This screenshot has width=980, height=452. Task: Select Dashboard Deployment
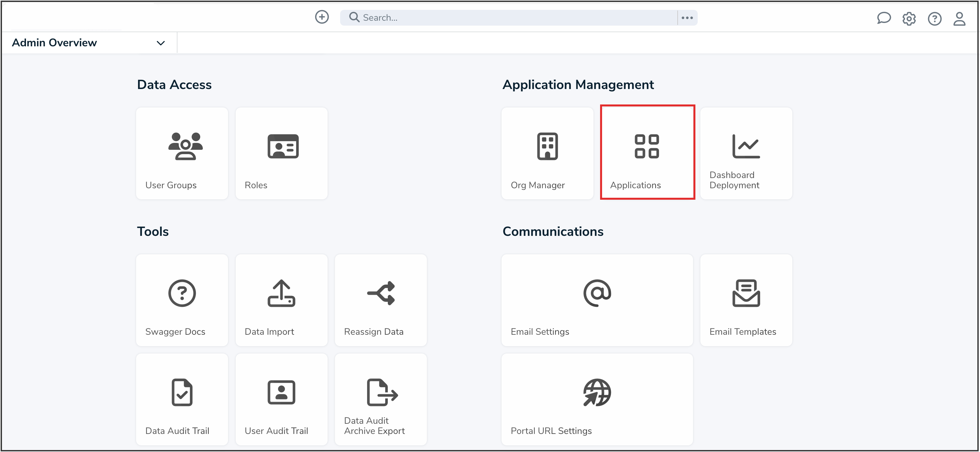click(x=746, y=153)
